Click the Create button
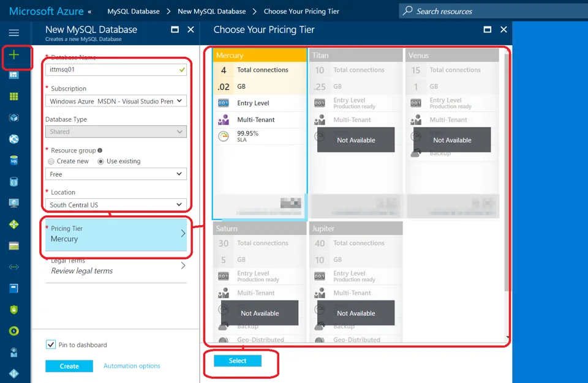Image resolution: width=588 pixels, height=383 pixels. [x=69, y=366]
